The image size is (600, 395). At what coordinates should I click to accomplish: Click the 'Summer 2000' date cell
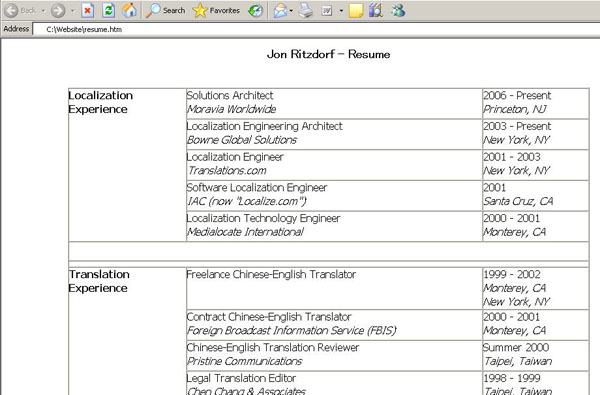(516, 348)
